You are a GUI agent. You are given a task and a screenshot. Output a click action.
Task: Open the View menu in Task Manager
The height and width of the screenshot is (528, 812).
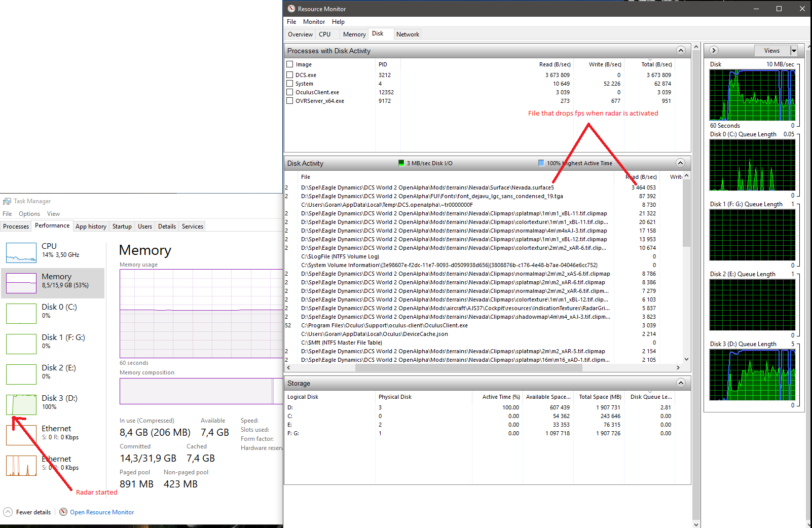tap(53, 214)
